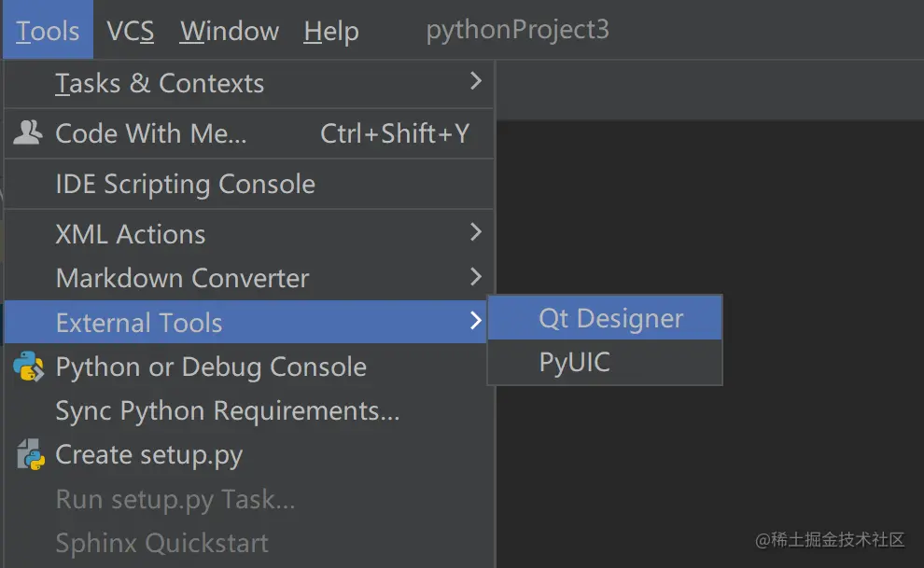Click Create setup.py menu entry

click(149, 455)
